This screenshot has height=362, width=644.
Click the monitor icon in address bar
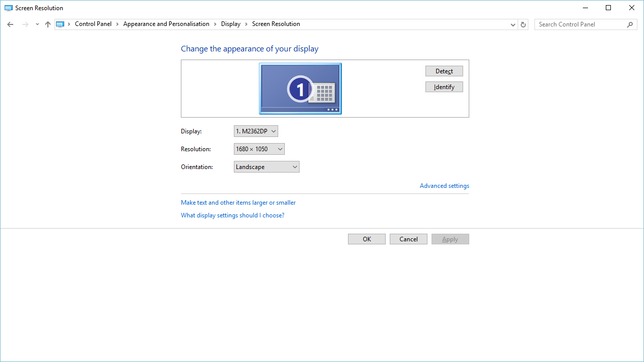[x=60, y=24]
